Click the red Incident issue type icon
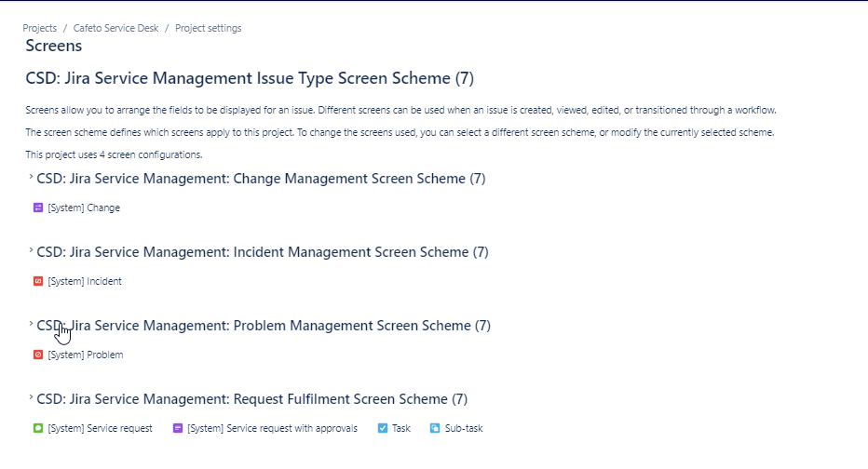This screenshot has height=469, width=868. (x=38, y=282)
